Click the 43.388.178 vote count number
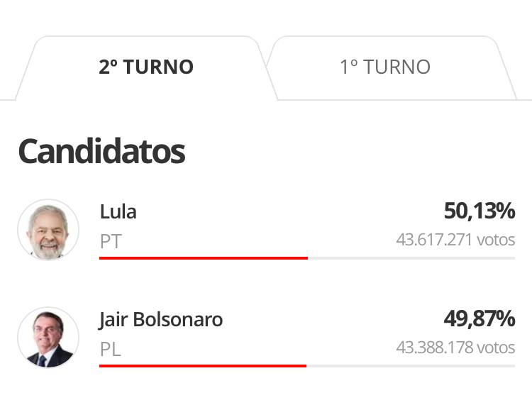 [x=434, y=348]
